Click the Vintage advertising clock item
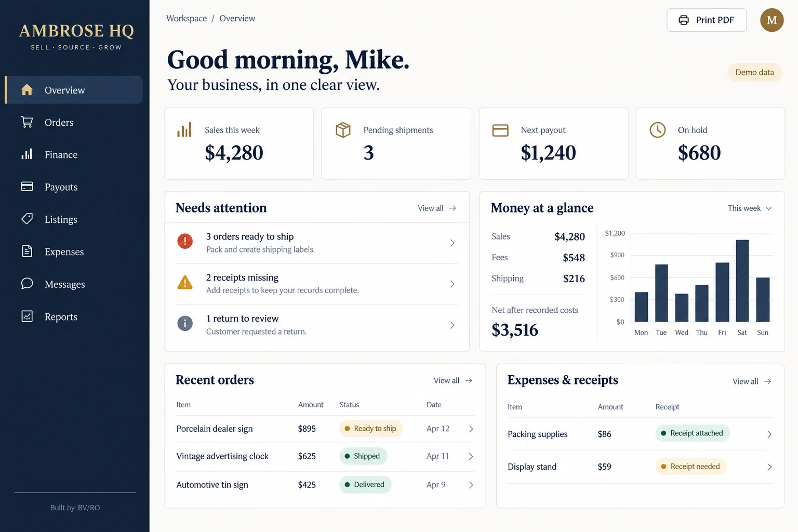 click(x=222, y=456)
